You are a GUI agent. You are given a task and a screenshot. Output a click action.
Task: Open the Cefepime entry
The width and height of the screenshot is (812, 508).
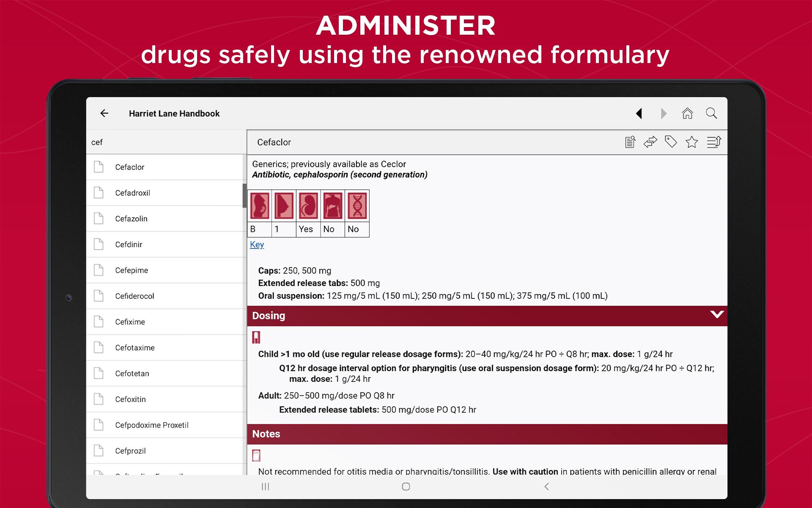[x=132, y=271]
